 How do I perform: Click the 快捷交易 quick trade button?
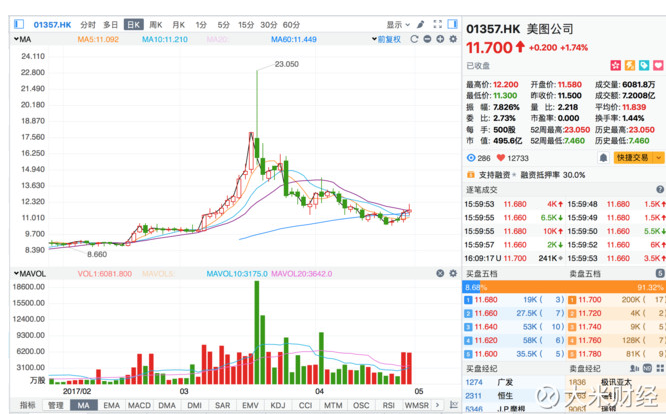coord(632,158)
